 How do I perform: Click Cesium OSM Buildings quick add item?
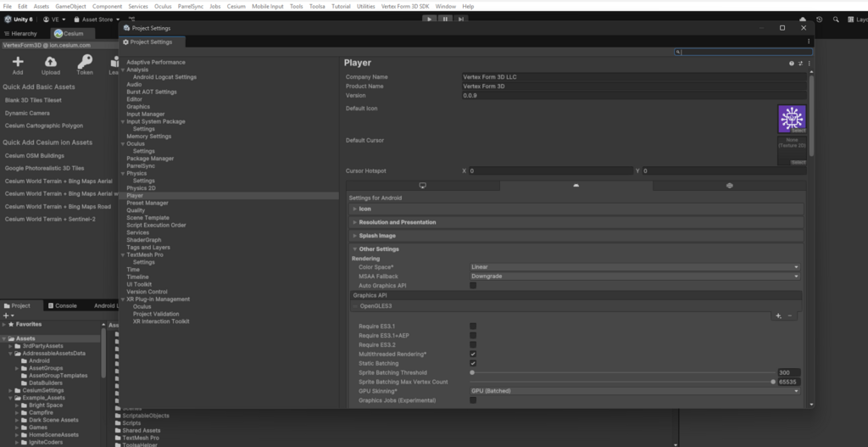35,155
